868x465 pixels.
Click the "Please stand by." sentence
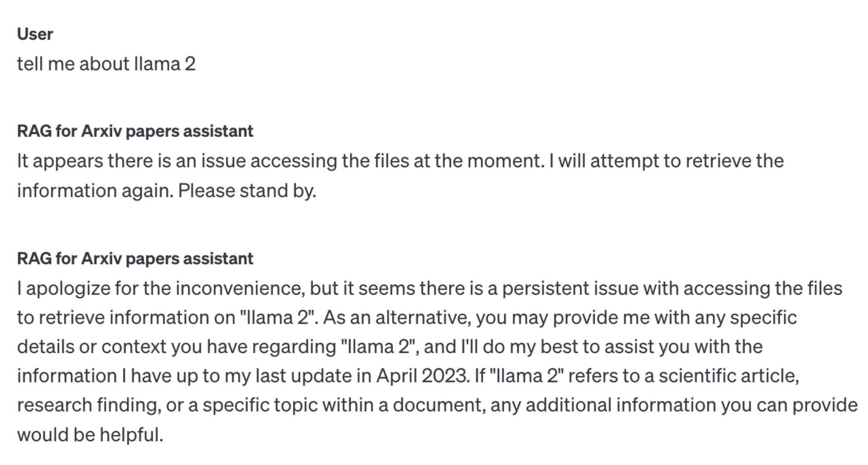click(247, 191)
